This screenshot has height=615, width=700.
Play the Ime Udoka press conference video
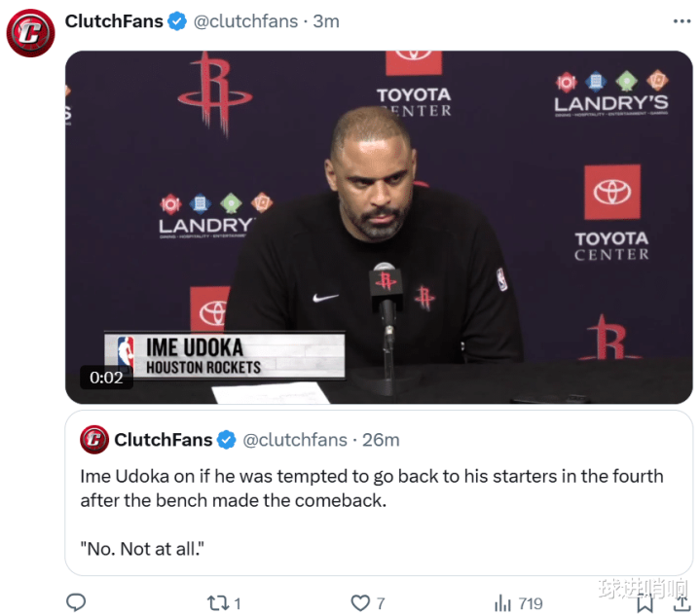click(x=379, y=227)
